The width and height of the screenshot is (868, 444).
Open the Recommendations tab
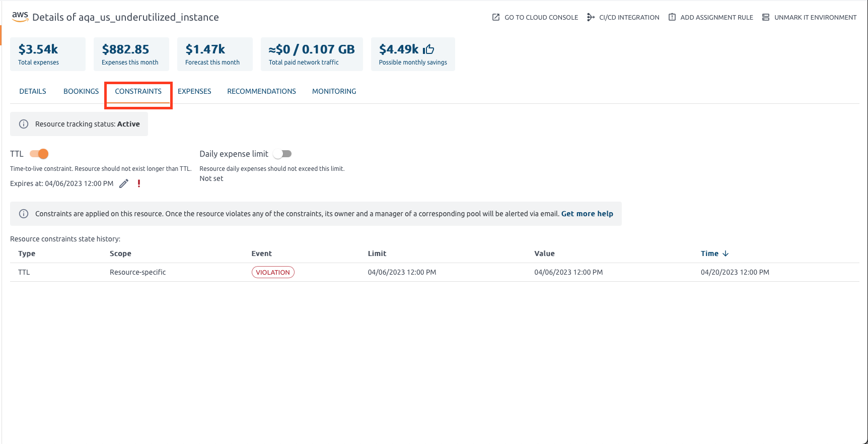(261, 91)
